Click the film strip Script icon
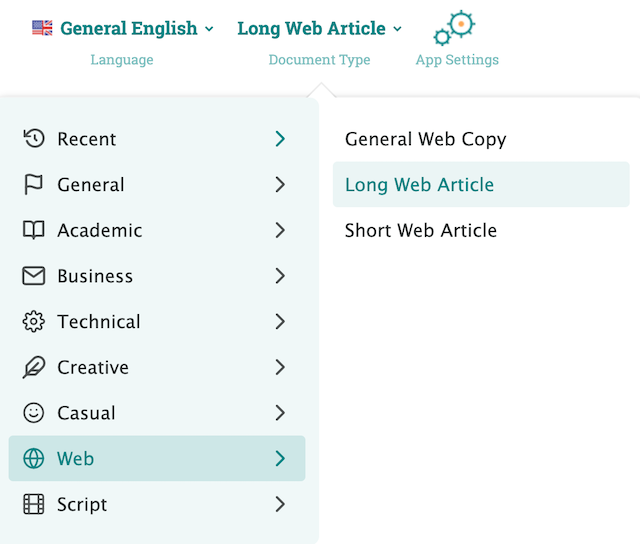 tap(34, 504)
